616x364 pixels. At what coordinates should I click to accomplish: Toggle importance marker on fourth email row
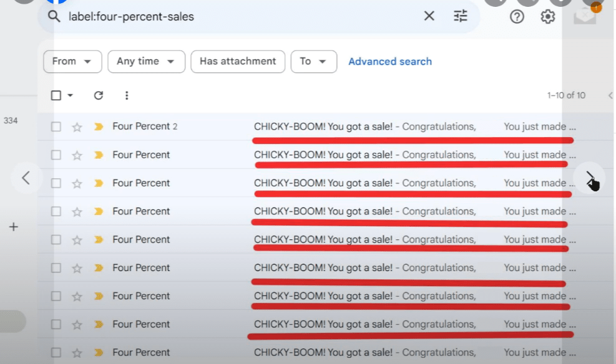[99, 211]
